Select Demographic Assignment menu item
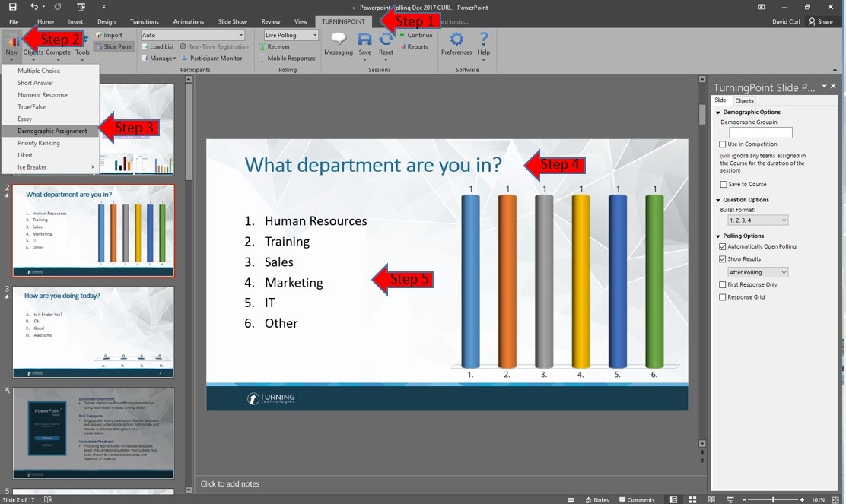Image resolution: width=846 pixels, height=504 pixels. 51,131
